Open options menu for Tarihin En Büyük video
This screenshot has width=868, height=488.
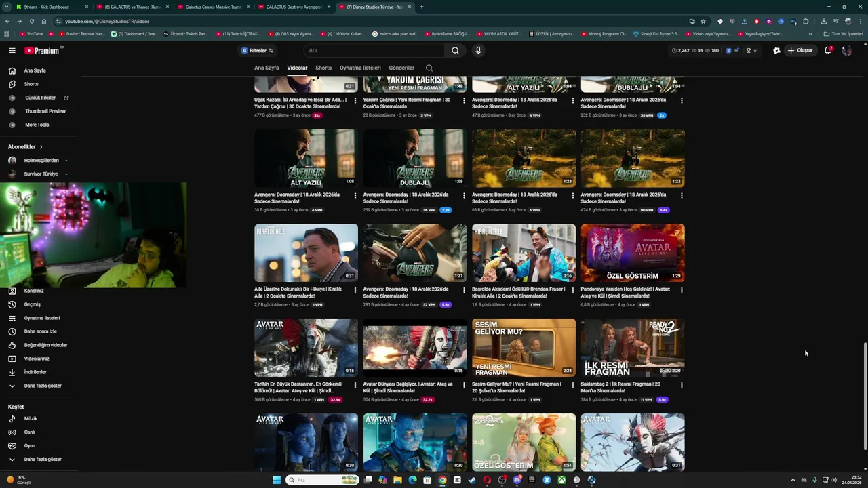pos(355,385)
